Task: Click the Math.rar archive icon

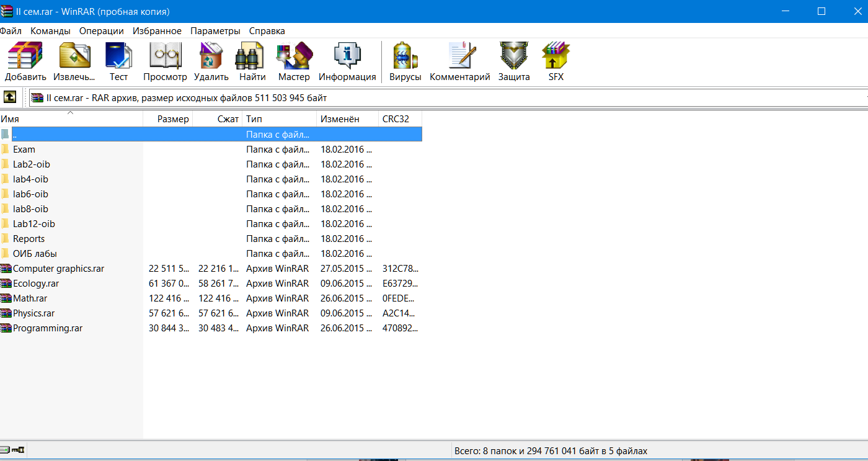Action: coord(6,298)
